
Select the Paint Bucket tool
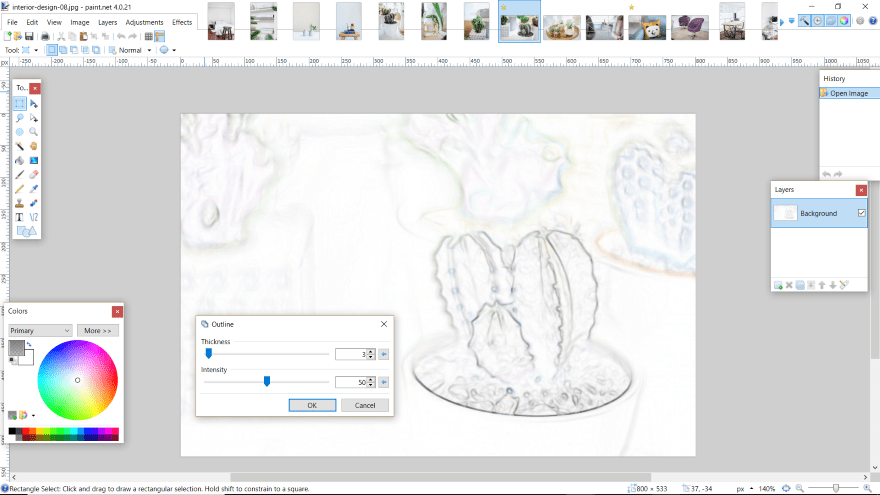click(x=20, y=160)
